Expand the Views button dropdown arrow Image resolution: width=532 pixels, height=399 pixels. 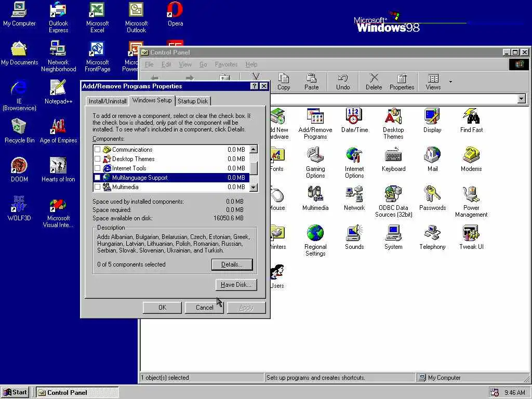(450, 82)
